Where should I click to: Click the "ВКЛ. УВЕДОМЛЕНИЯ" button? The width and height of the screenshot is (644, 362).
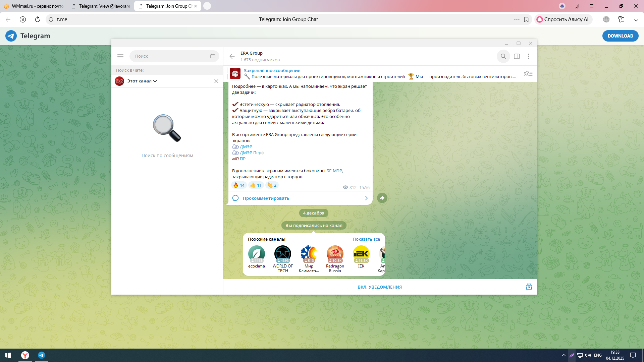pos(379,287)
